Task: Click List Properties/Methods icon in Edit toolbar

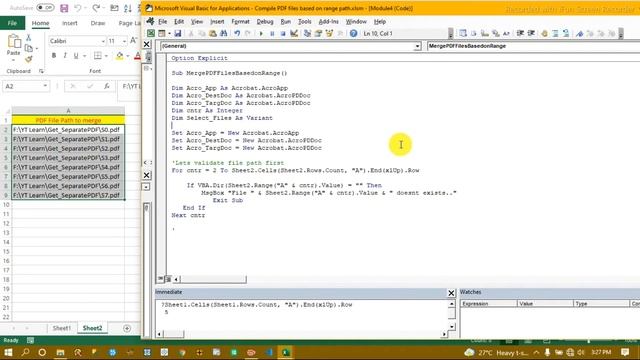Action: [463, 33]
